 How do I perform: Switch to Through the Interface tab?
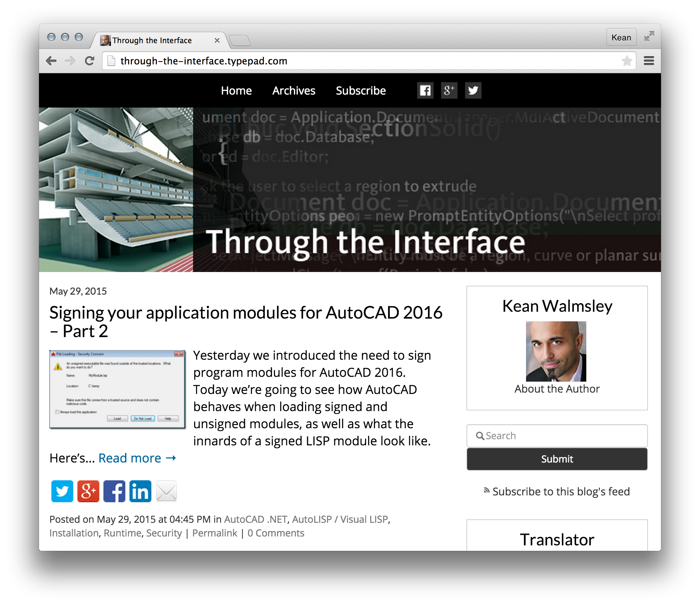pyautogui.click(x=152, y=40)
